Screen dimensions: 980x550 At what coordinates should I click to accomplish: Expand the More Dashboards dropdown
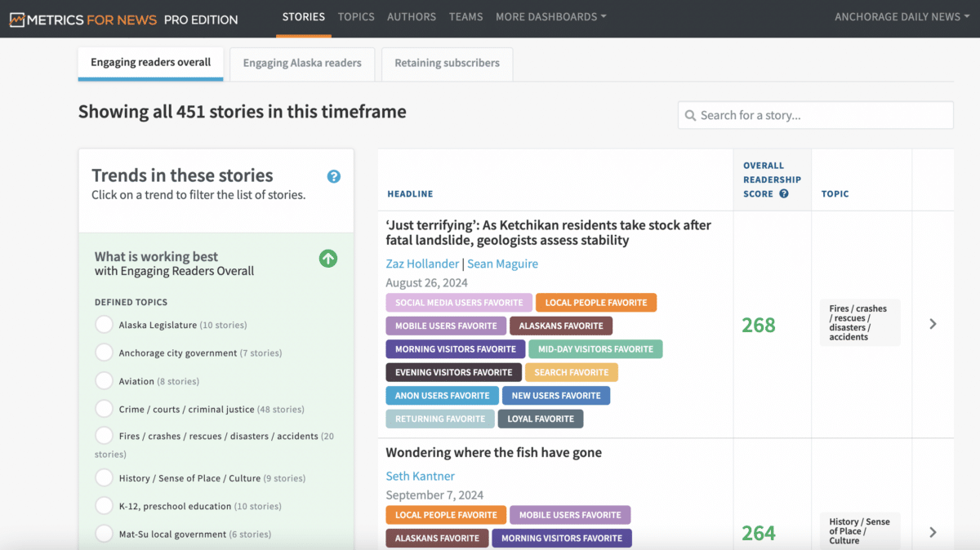point(550,16)
